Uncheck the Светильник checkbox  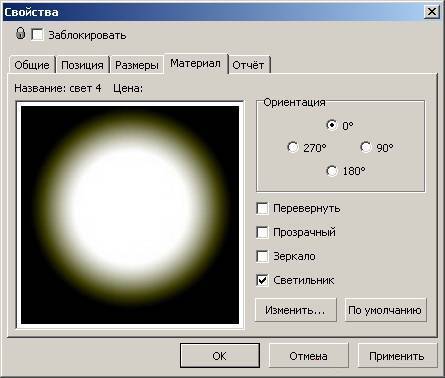pyautogui.click(x=262, y=280)
